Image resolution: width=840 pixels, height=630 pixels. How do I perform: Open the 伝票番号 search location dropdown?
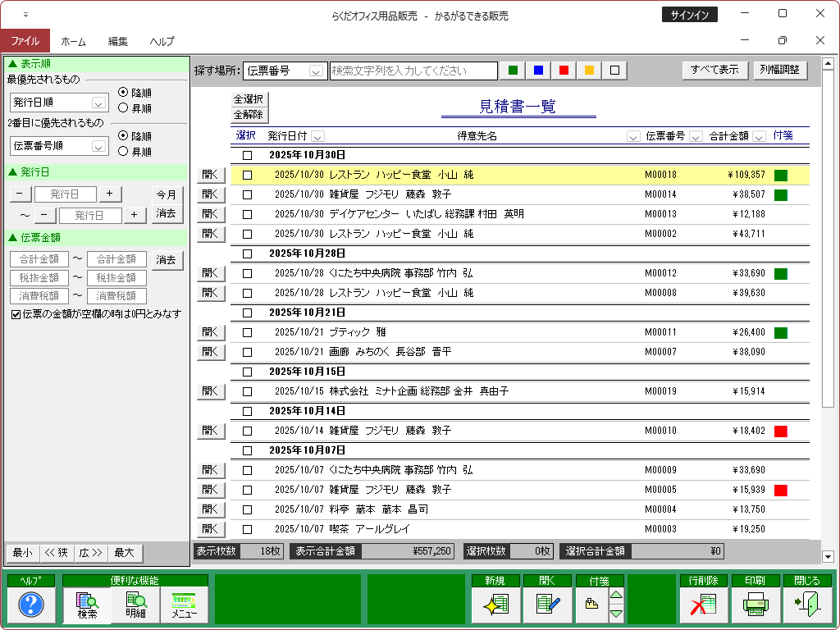(x=317, y=71)
